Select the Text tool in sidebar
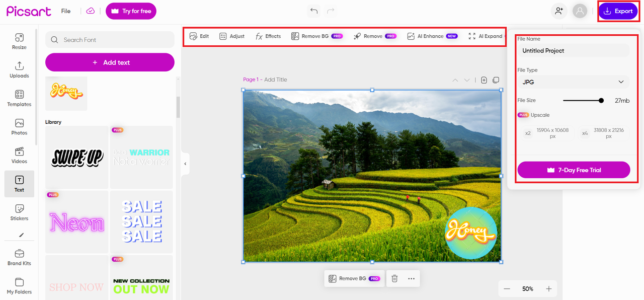Image resolution: width=644 pixels, height=300 pixels. coord(19,184)
